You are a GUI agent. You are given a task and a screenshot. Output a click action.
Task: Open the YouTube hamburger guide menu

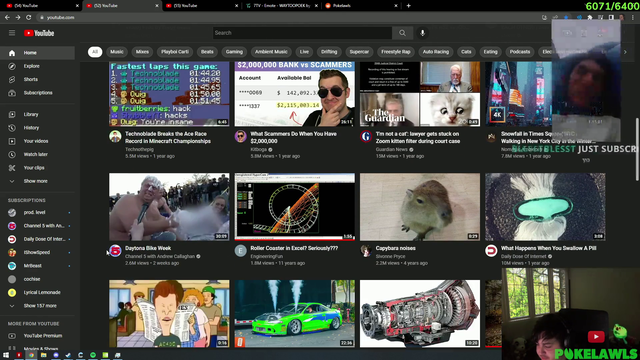point(12,33)
